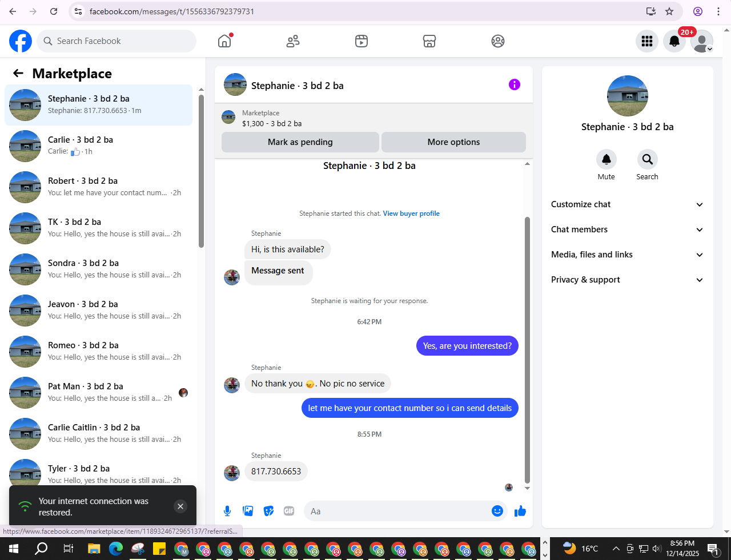Open the $1,300 - 3 bd 2 ba listing

272,123
